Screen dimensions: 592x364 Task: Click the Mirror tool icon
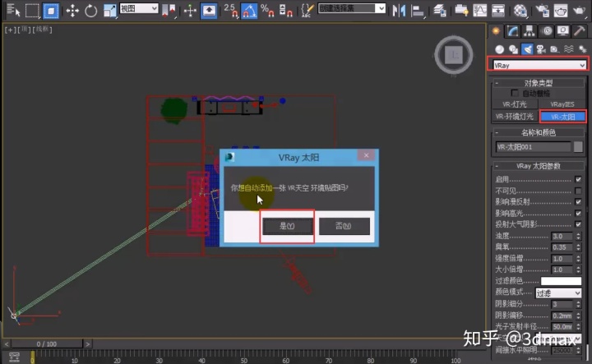coord(398,11)
